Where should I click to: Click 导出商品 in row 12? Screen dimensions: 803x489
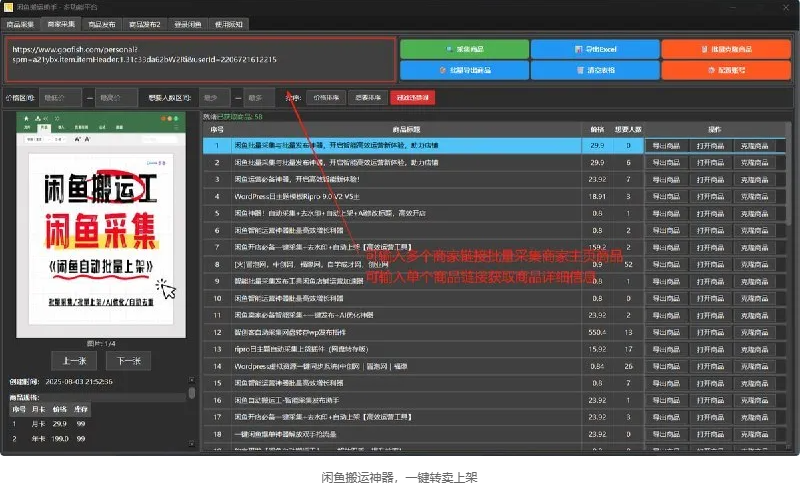coord(666,332)
